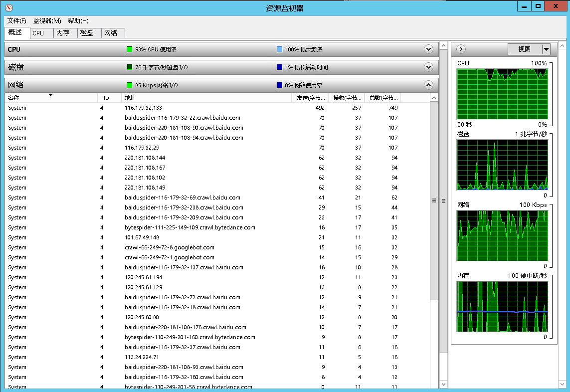Click the 视图 view button

524,49
